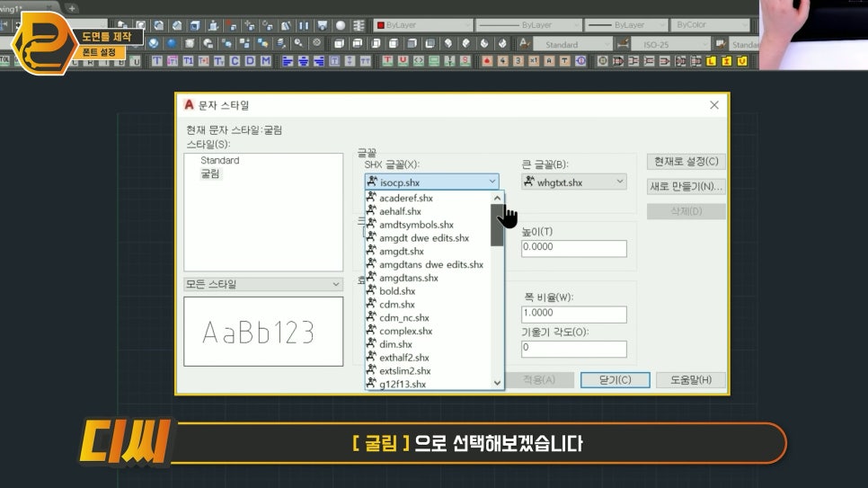Click the 삭제(D) button

click(686, 211)
